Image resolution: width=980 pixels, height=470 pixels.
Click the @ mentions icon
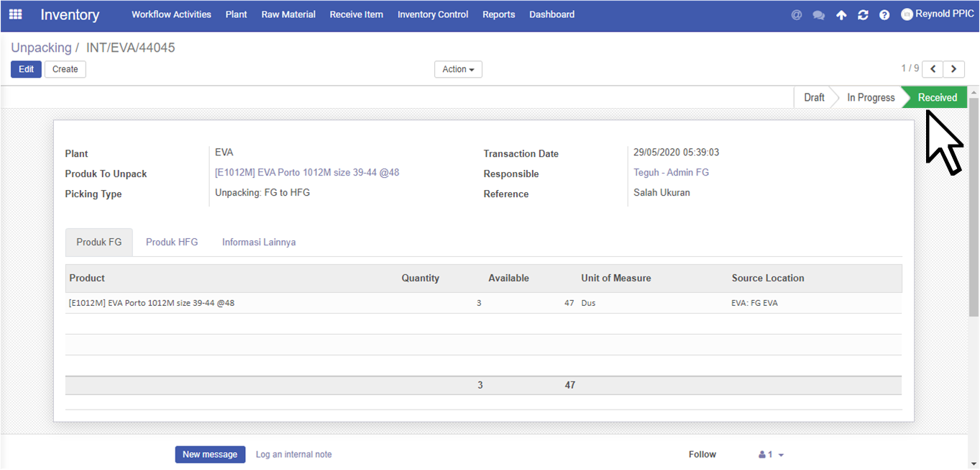point(796,14)
